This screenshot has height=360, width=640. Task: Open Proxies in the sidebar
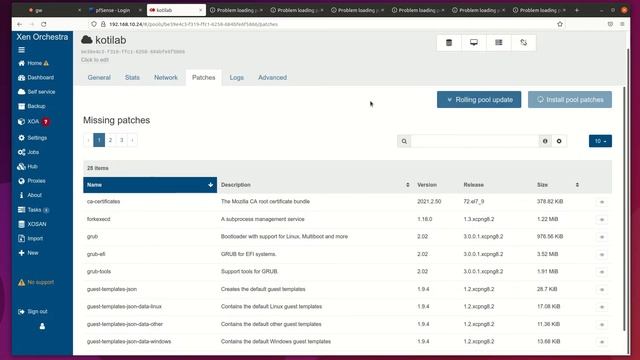[x=31, y=181]
